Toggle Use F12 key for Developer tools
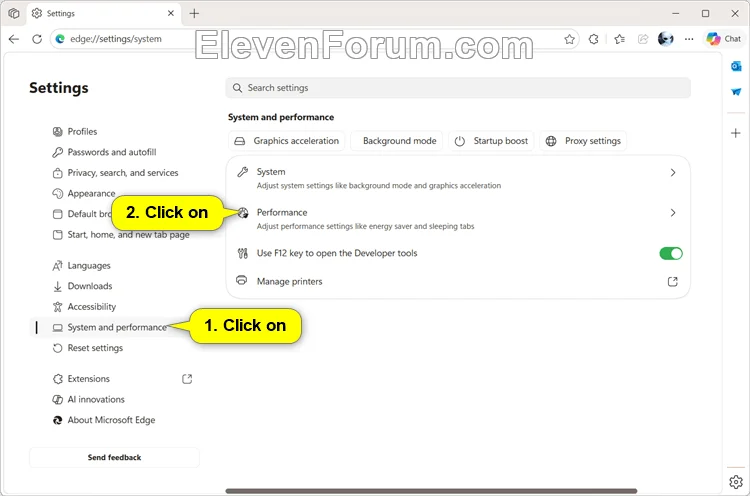The height and width of the screenshot is (496, 750). click(x=671, y=254)
